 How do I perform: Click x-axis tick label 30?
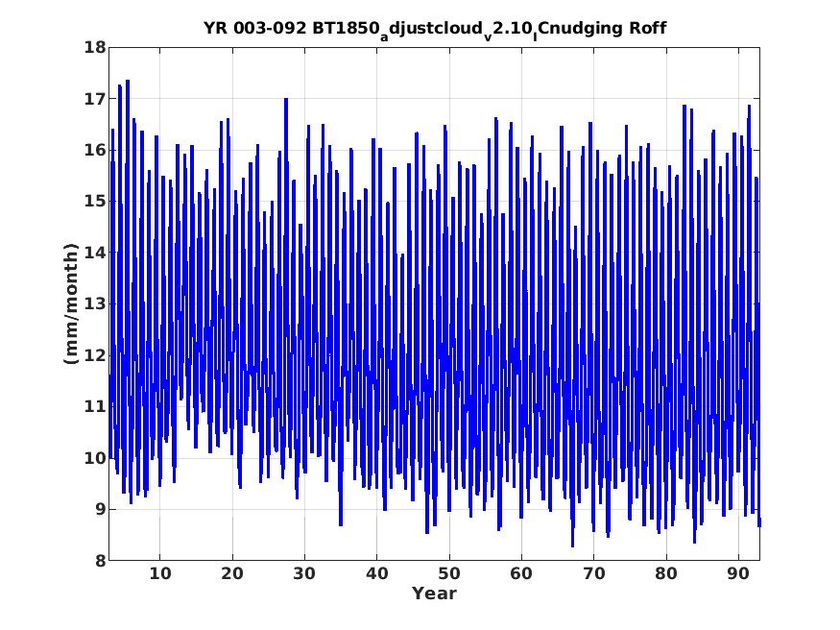point(304,573)
